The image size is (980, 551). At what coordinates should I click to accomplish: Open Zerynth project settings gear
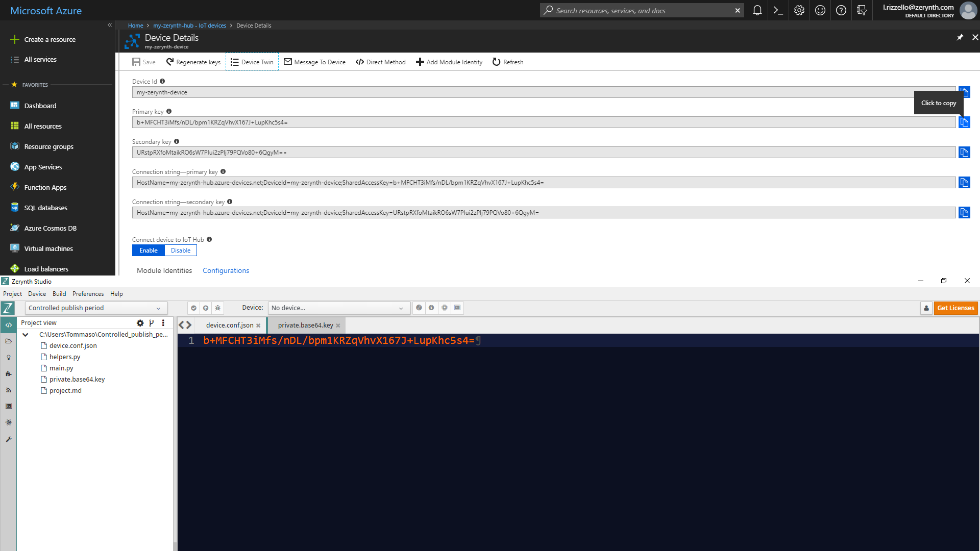tap(140, 322)
